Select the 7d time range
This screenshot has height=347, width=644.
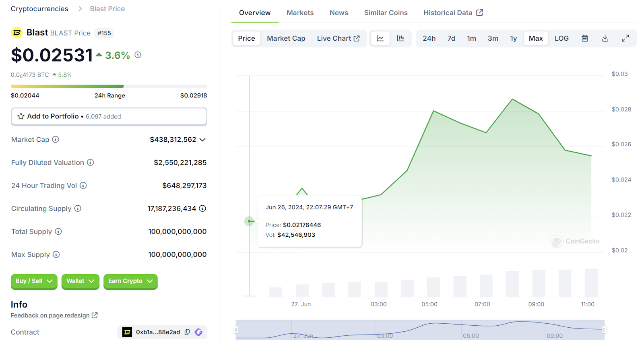click(x=451, y=38)
